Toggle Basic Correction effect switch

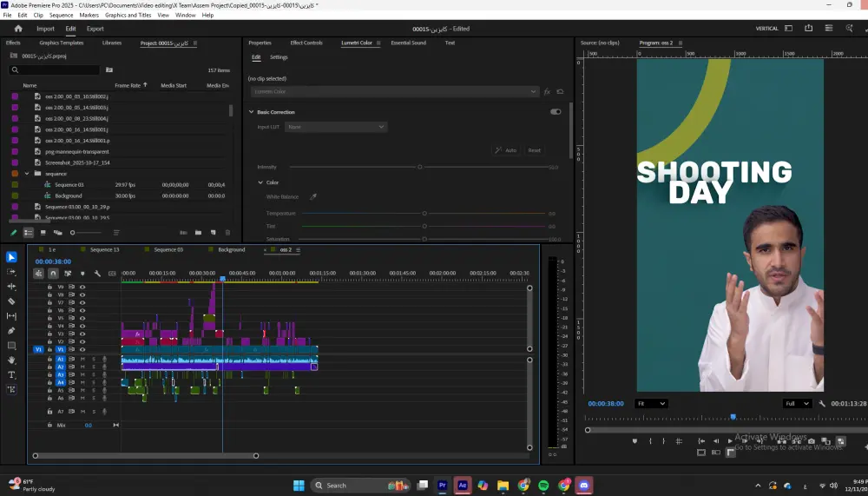click(556, 112)
